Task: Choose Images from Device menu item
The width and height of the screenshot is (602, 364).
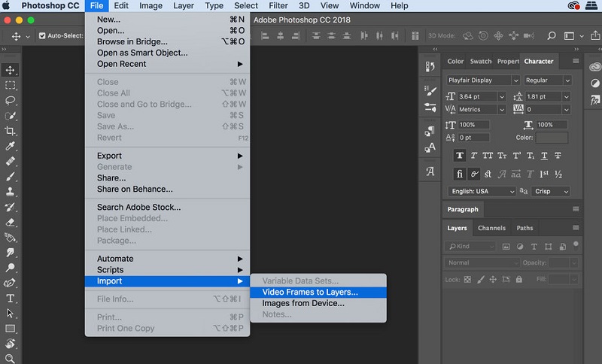Action: (x=318, y=303)
